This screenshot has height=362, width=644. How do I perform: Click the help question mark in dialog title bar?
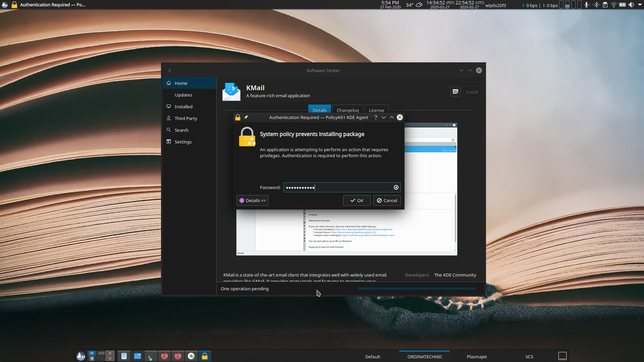(375, 117)
